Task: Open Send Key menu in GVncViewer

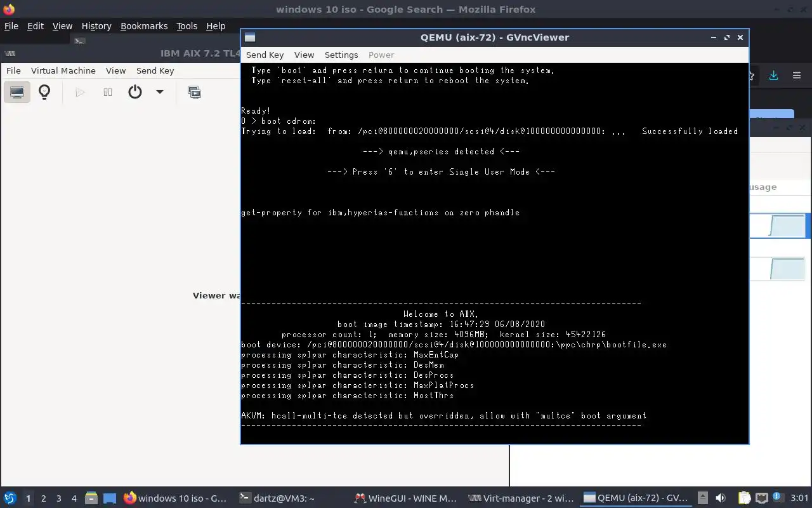Action: click(x=265, y=55)
